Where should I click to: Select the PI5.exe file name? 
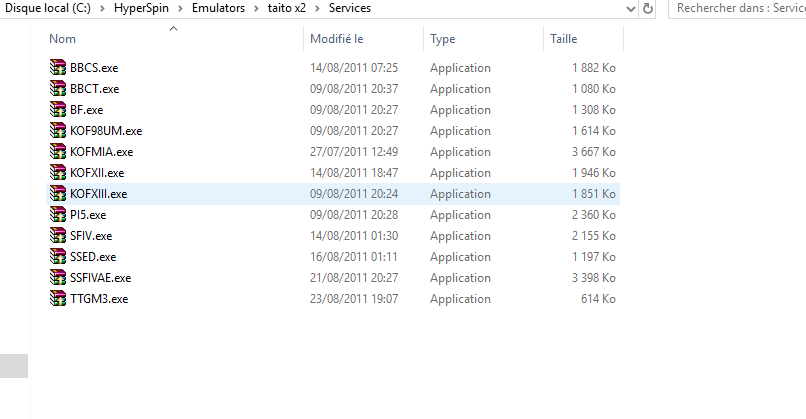88,215
